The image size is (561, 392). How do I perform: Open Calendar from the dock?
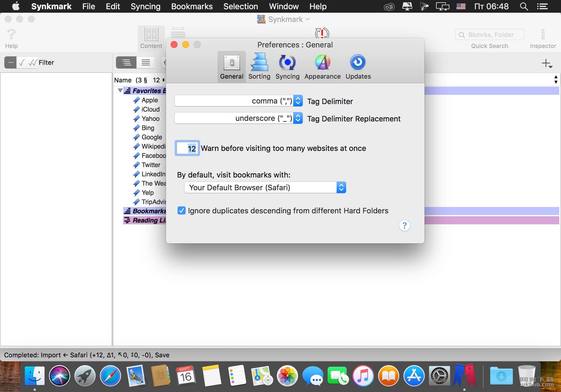click(x=186, y=376)
